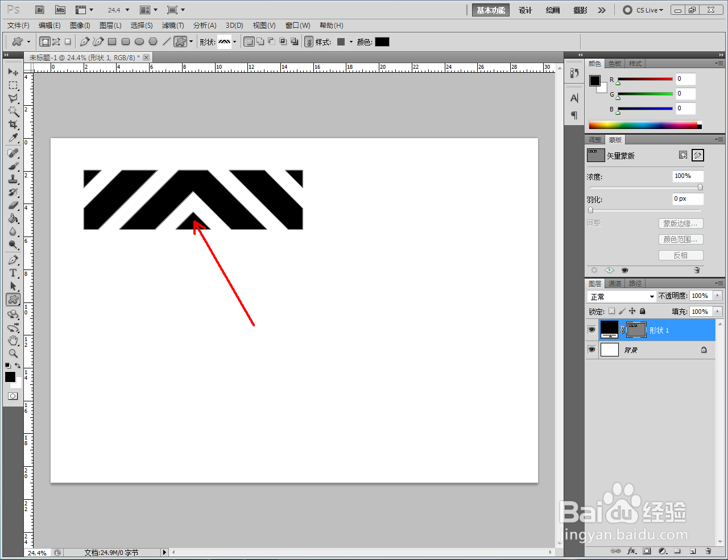Create a new layer icon

pos(693,551)
